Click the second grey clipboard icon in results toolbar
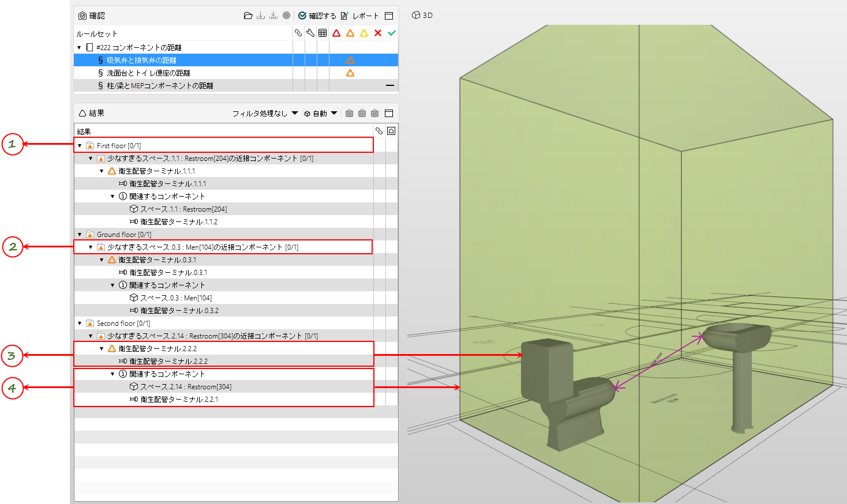The height and width of the screenshot is (504, 847). 362,113
